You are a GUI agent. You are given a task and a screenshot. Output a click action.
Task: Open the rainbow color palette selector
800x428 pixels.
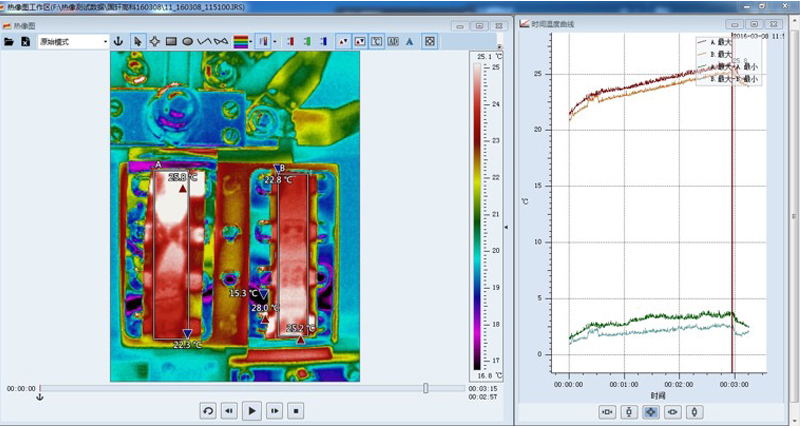(241, 42)
